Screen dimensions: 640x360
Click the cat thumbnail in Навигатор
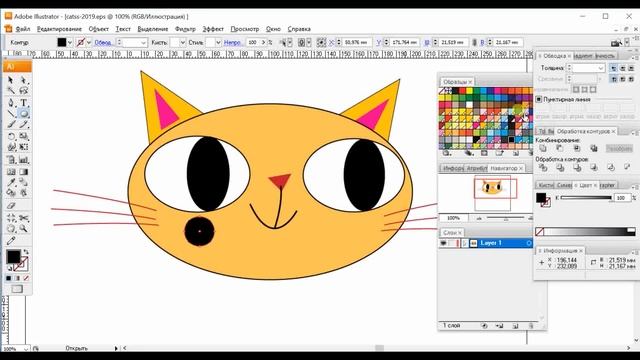coord(492,188)
